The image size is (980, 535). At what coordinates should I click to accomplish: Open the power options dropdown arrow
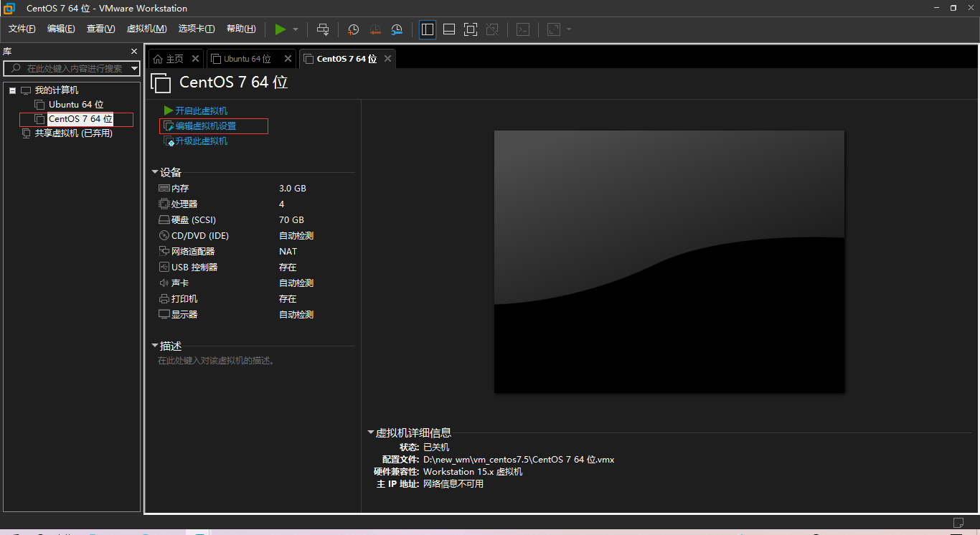(x=296, y=29)
